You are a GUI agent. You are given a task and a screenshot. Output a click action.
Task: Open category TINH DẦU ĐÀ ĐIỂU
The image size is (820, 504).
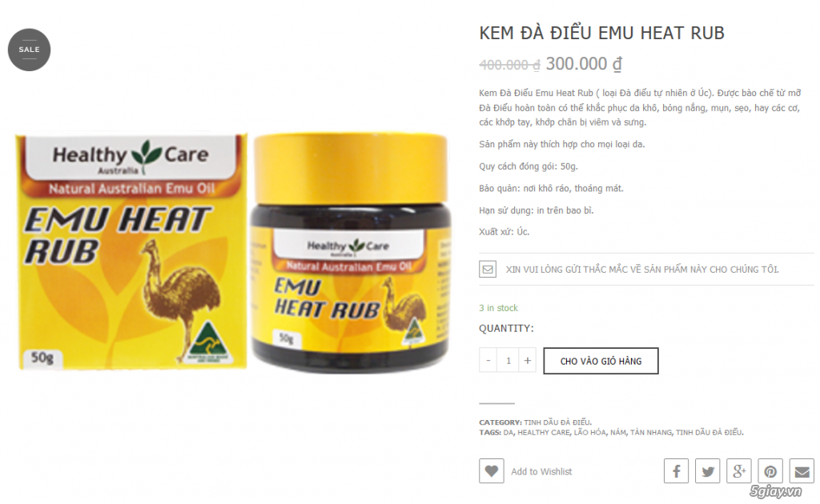pos(557,422)
